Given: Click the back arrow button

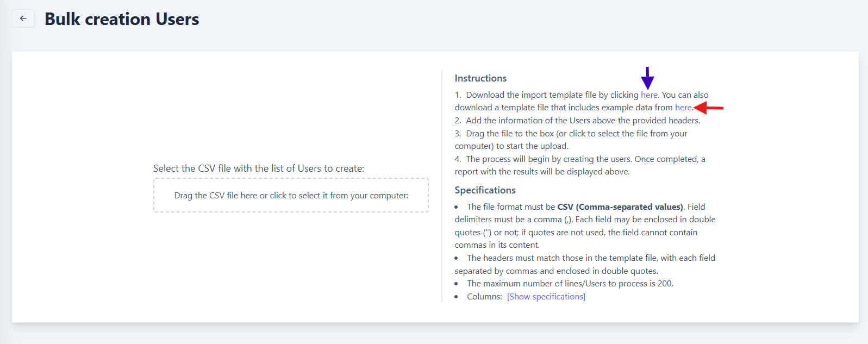Looking at the screenshot, I should pyautogui.click(x=23, y=18).
